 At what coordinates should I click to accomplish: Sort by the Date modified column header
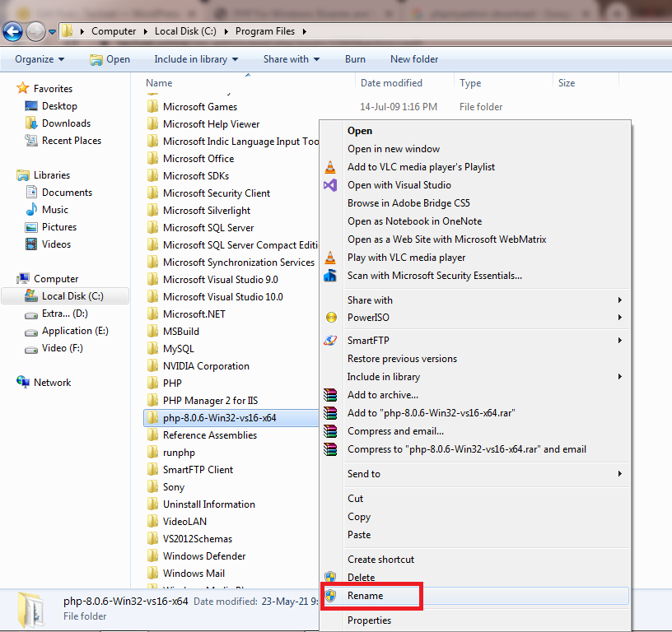coord(391,83)
